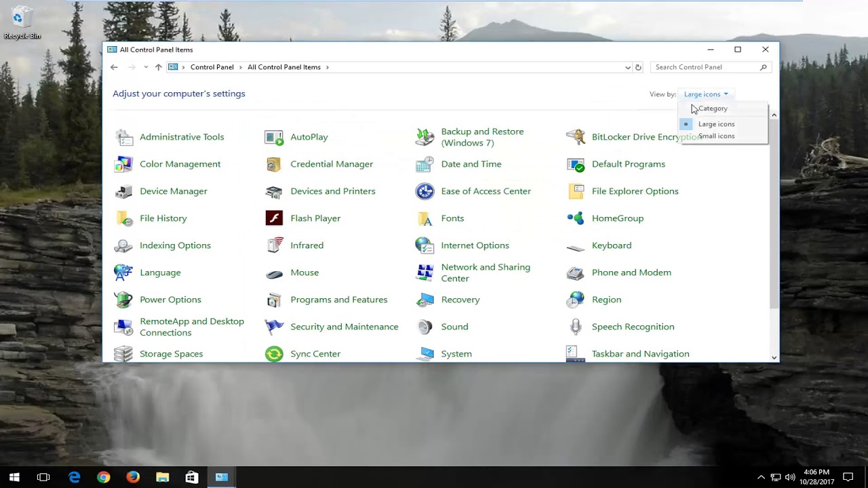Open the Windows Start menu
The width and height of the screenshot is (868, 488).
tap(14, 477)
